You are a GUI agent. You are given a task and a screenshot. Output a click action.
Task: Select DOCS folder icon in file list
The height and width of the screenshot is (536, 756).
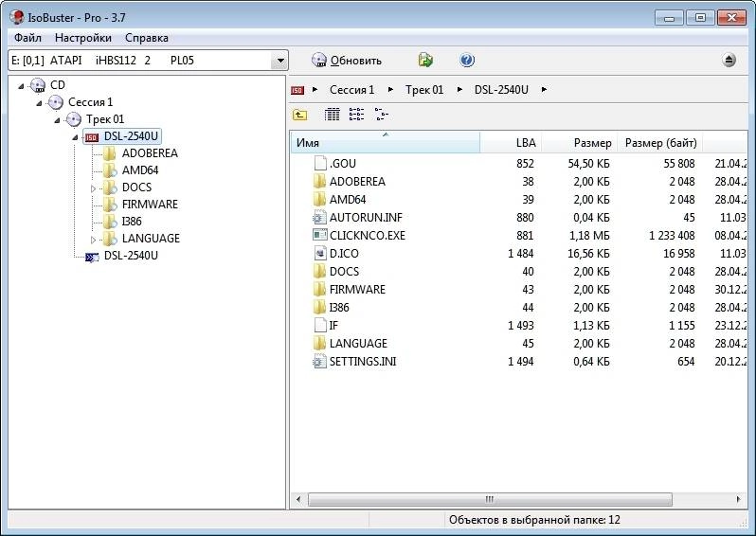(319, 272)
